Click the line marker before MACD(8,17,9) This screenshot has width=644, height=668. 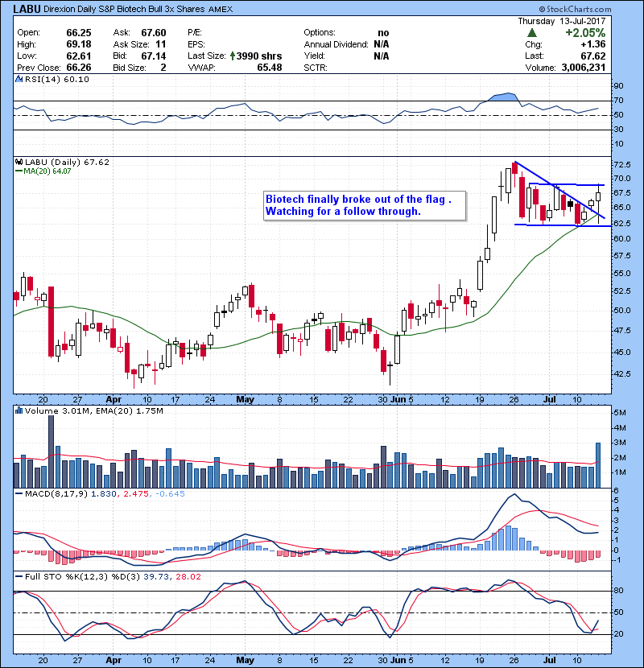pyautogui.click(x=19, y=494)
